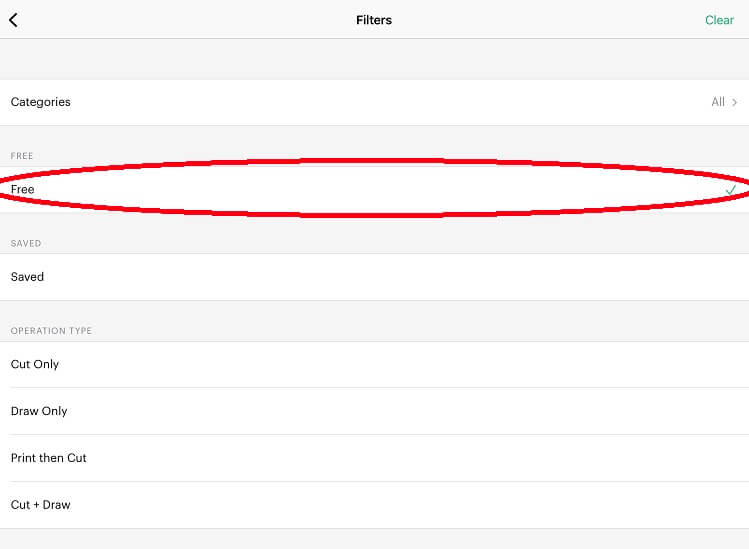Click the SAVED section header
Viewport: 749px width, 549px height.
(x=26, y=243)
